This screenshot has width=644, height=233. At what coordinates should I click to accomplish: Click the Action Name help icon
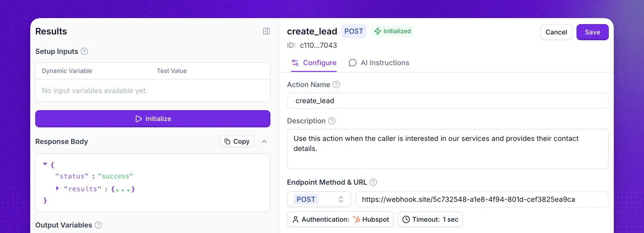[x=336, y=85]
